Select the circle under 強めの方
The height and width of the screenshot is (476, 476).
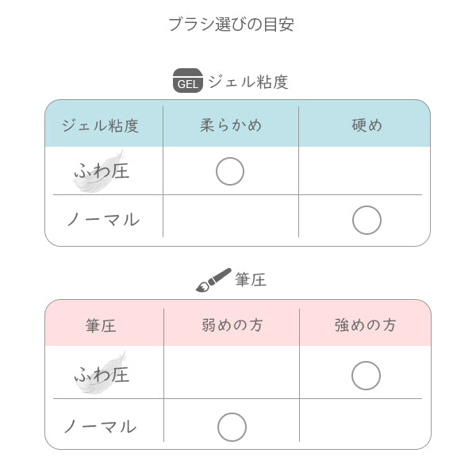[x=366, y=375]
